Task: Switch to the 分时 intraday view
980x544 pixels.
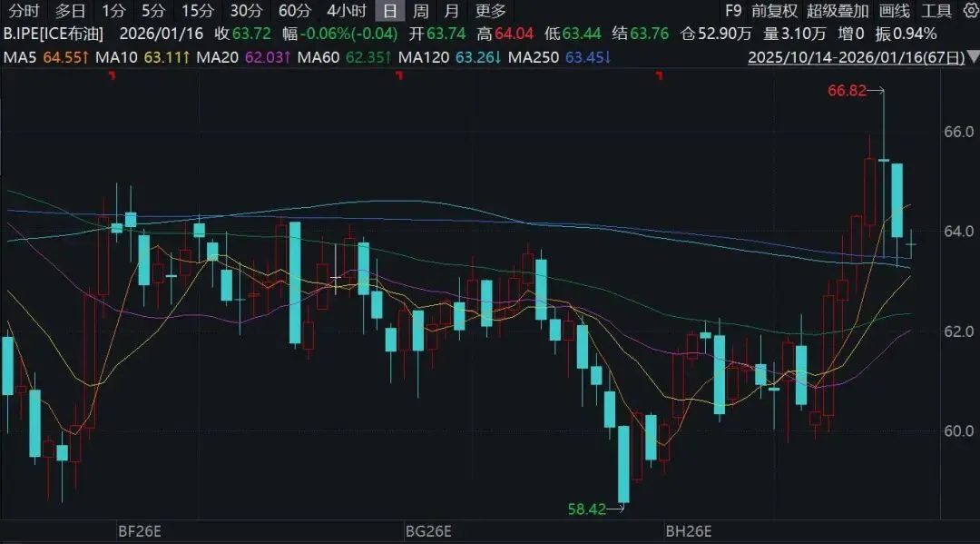Action: pos(24,11)
